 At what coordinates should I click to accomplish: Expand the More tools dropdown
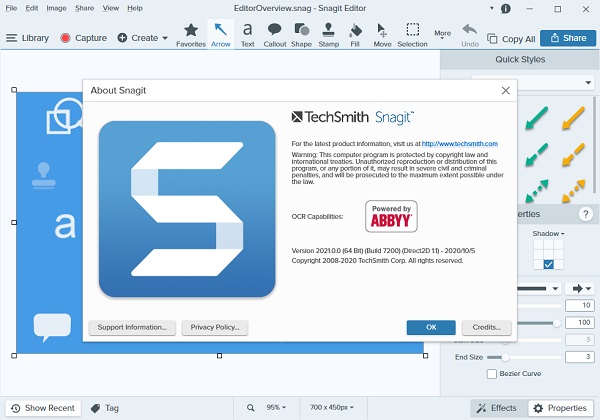tap(443, 35)
